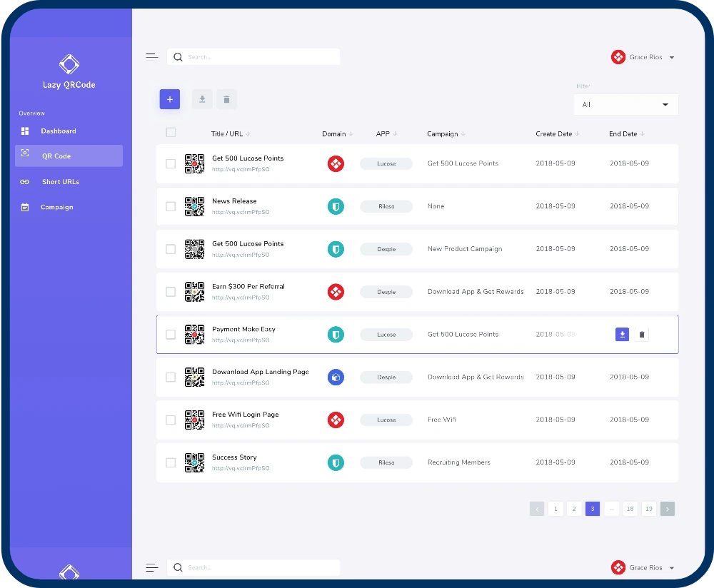Viewport: 714px width, 588px height.
Task: Open Dashboard in the sidebar
Action: [x=58, y=131]
